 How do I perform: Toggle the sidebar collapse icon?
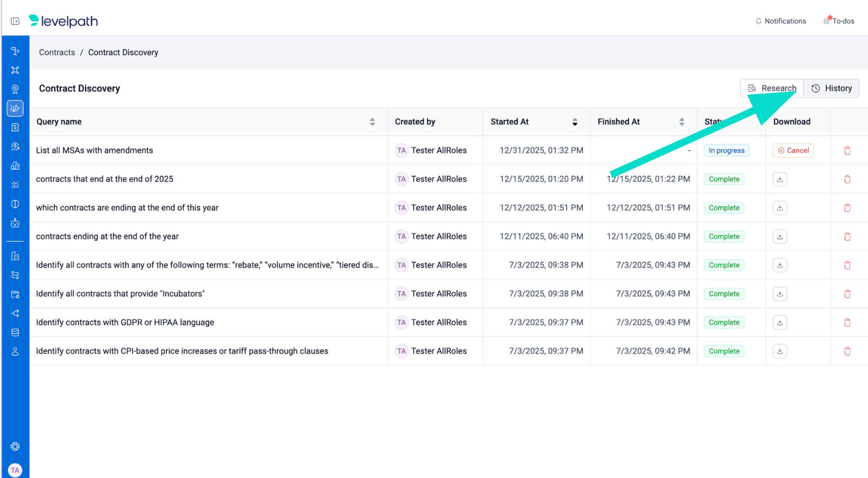coord(15,21)
